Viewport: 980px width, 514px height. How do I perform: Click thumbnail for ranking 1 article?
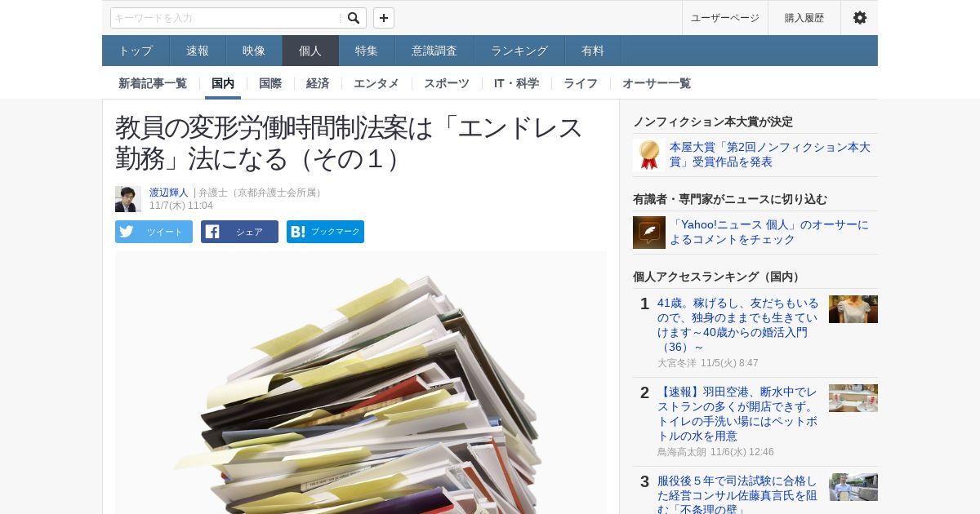tap(853, 309)
